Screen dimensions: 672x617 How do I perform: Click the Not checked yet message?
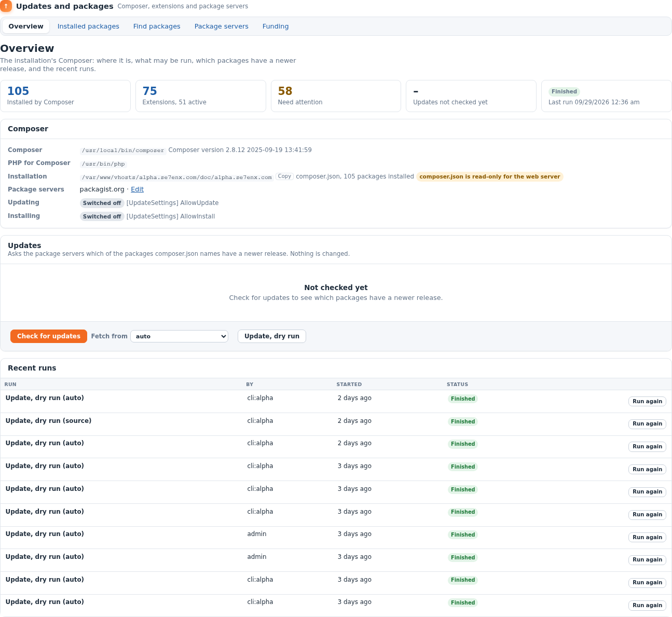(336, 287)
